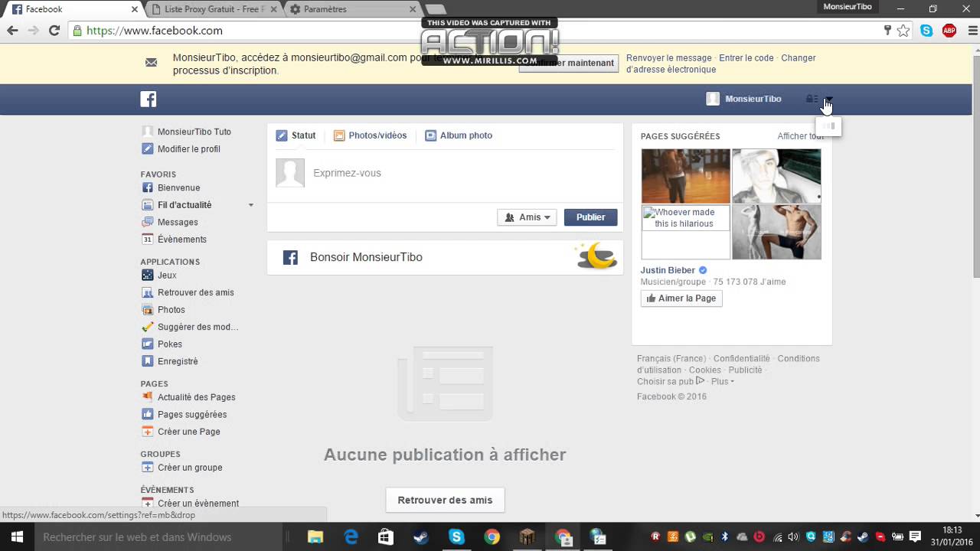The height and width of the screenshot is (551, 980).
Task: Click the Facebook logo in the blue bar
Action: [149, 99]
